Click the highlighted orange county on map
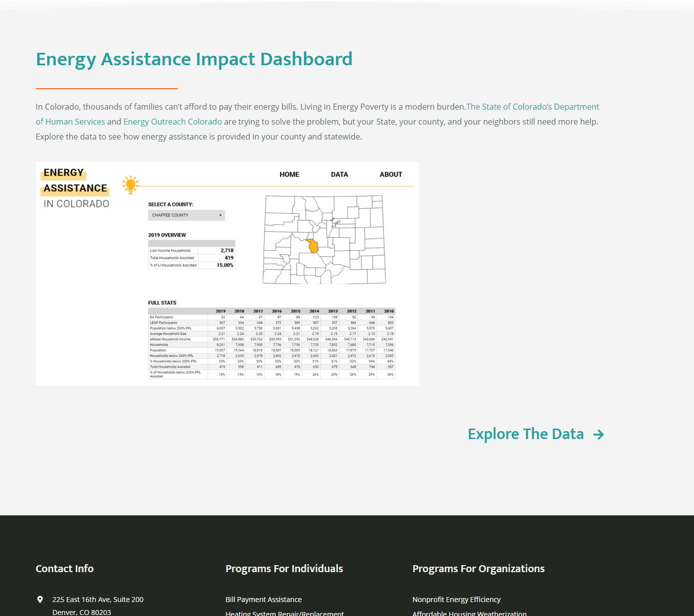The width and height of the screenshot is (694, 616). coord(313,246)
